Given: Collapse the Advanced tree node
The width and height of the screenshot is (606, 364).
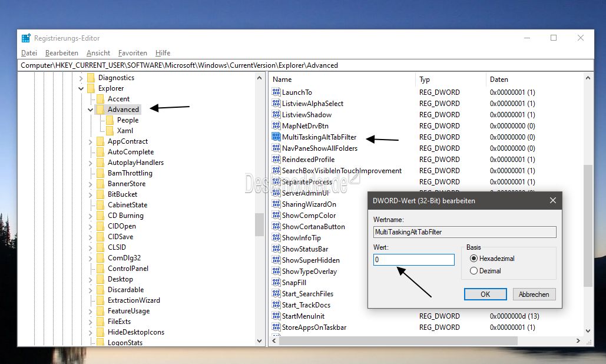Looking at the screenshot, I should pos(91,110).
